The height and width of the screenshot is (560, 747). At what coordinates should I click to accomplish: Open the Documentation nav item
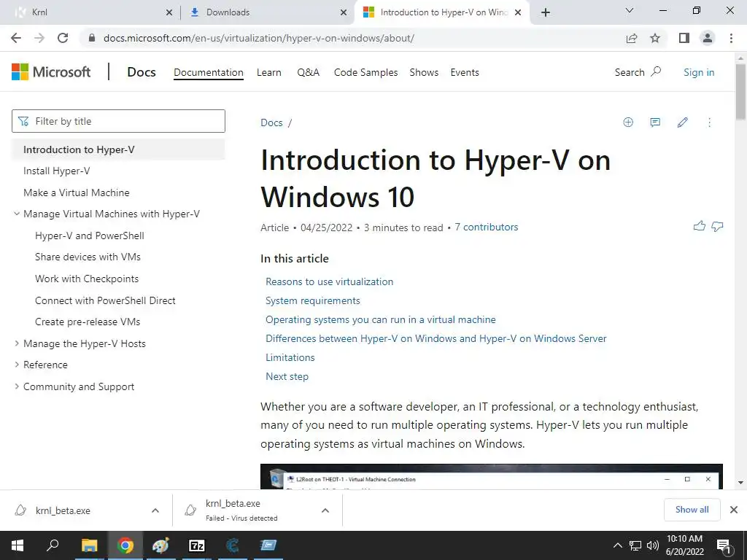click(x=208, y=72)
